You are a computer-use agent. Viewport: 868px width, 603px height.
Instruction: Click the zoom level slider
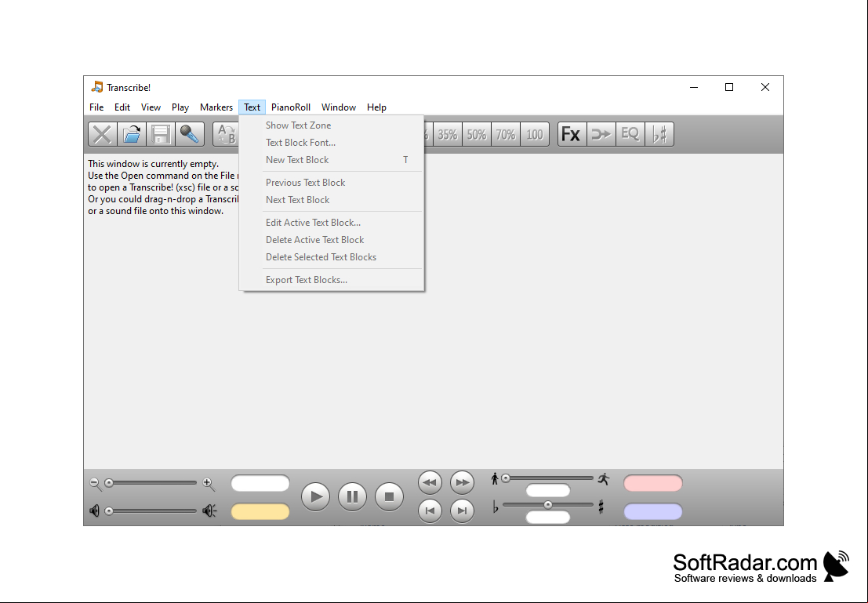(151, 483)
